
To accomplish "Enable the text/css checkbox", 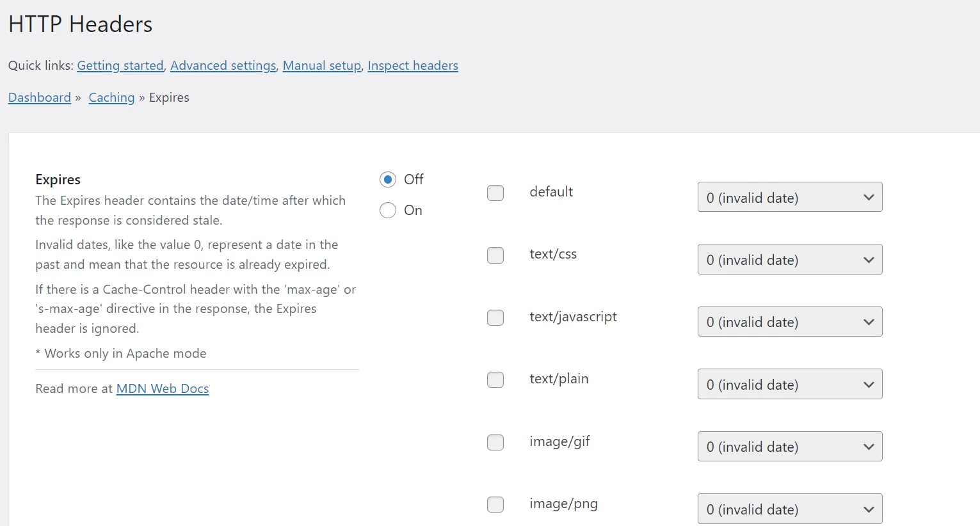I will tap(495, 255).
